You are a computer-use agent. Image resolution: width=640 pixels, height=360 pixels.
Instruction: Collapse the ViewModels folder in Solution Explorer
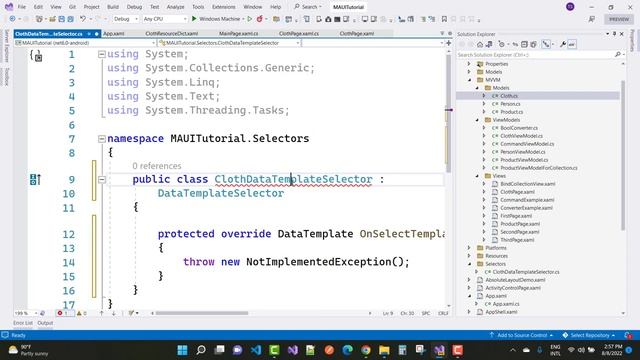pos(477,120)
